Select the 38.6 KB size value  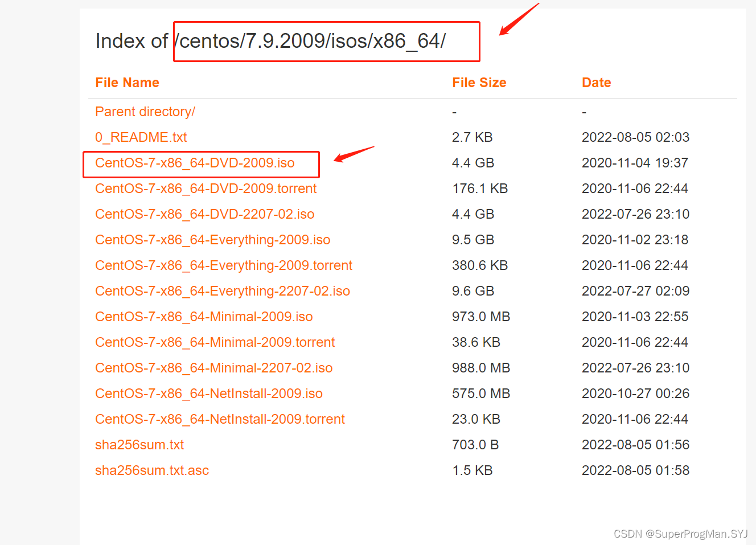(476, 342)
